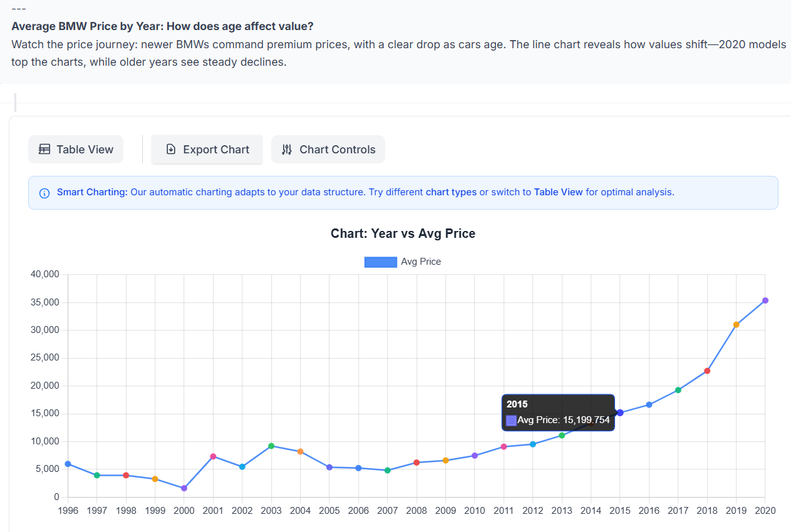Select the 2003 green data point
The width and height of the screenshot is (791, 532).
pos(271,446)
